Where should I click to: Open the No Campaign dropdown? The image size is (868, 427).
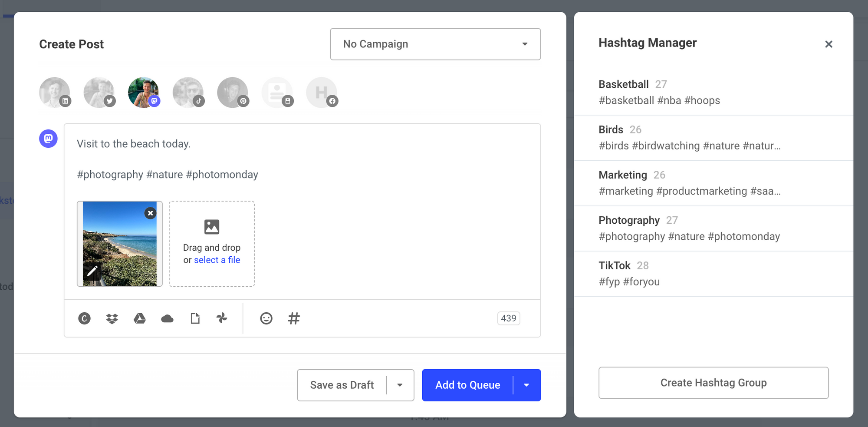click(435, 44)
